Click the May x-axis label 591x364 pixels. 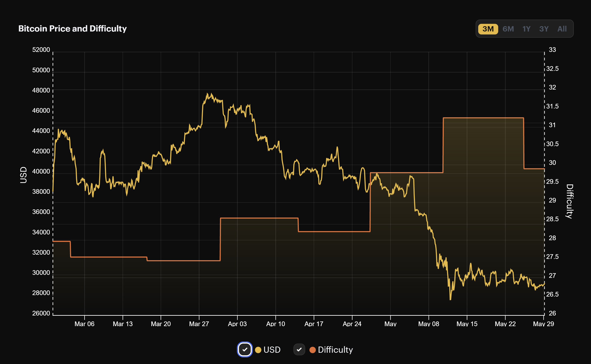tap(390, 324)
